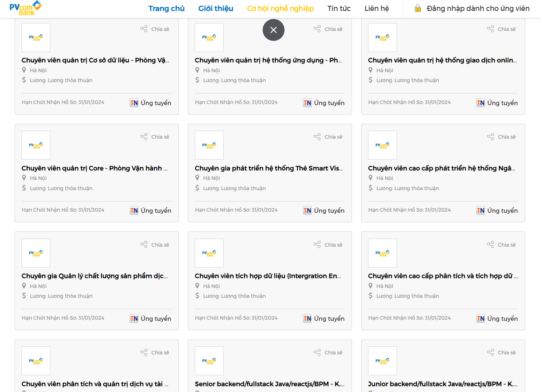Viewport: 541px width, 392px height.
Task: Click TN icon on quản trị Core job card
Action: coord(134,211)
